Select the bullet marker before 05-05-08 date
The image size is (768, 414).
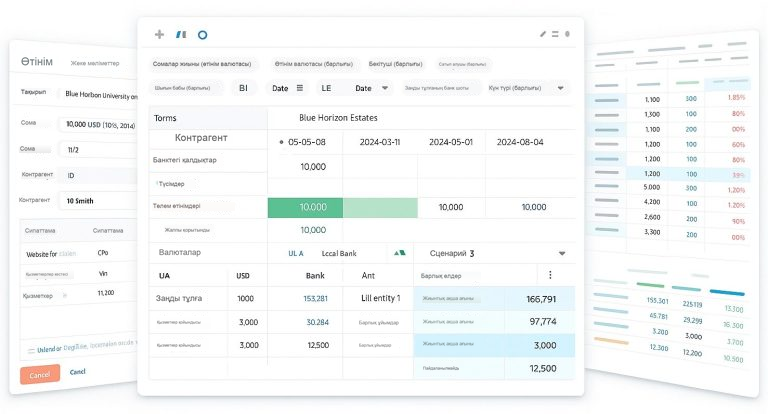tap(281, 142)
